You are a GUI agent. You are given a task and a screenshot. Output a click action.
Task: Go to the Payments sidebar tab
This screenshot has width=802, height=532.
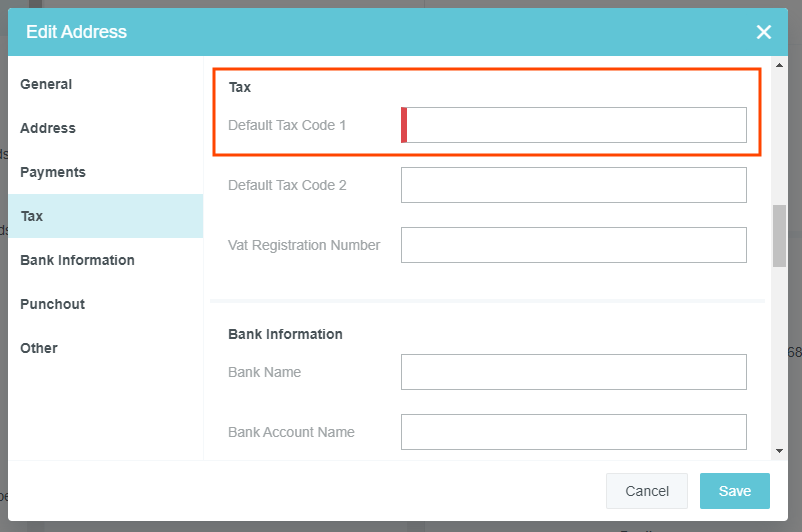[53, 172]
